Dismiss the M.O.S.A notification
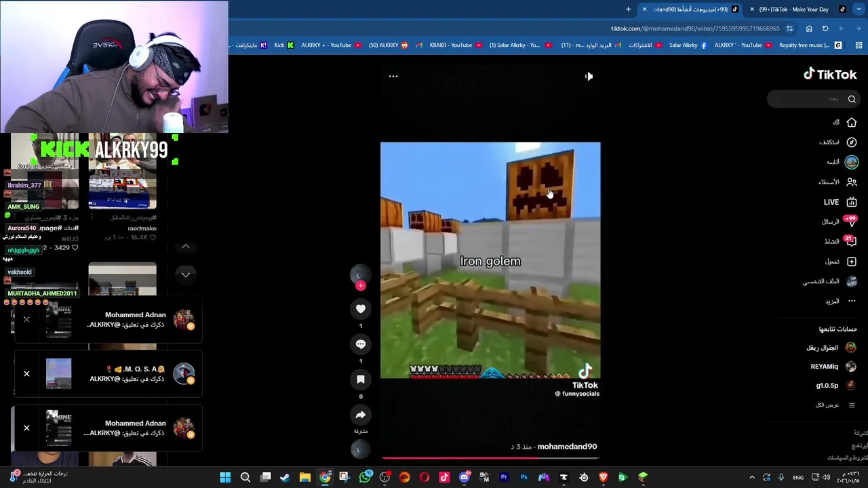Screen dimensions: 868x488 [26, 374]
